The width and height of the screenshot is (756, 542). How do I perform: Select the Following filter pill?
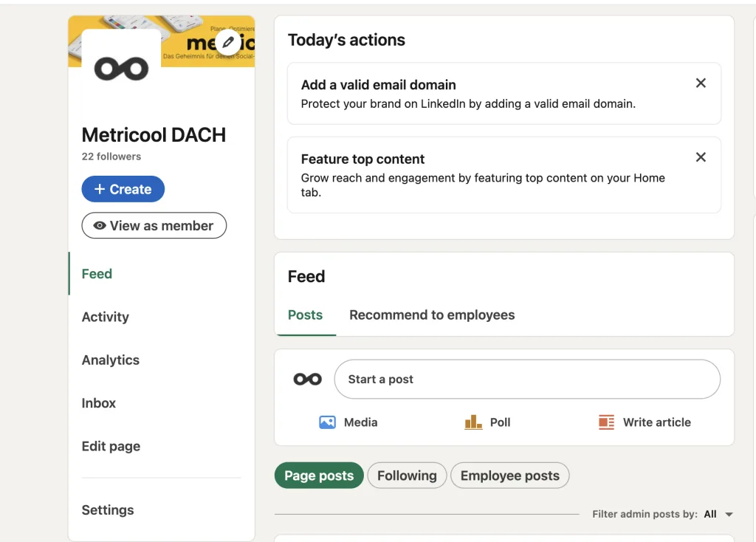(x=407, y=476)
